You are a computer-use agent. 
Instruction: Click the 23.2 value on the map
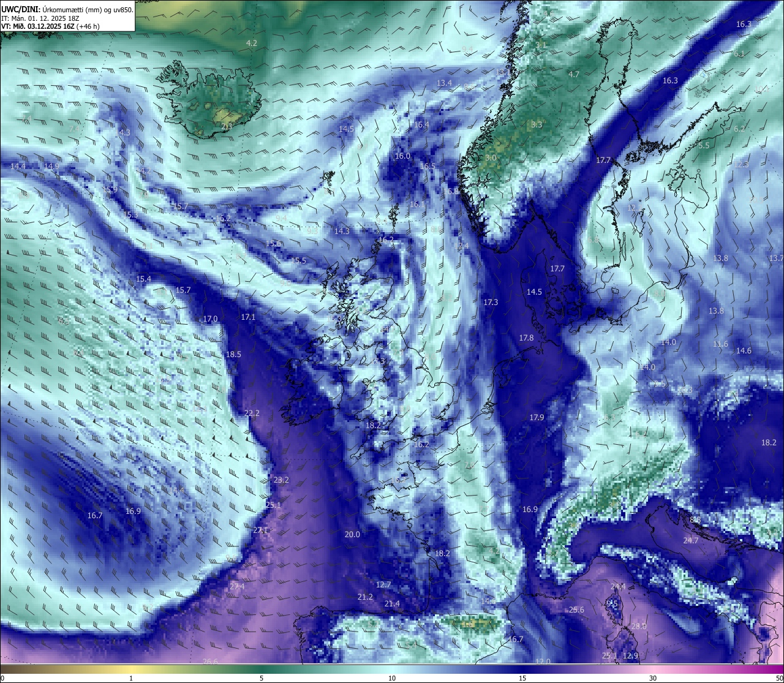click(281, 480)
